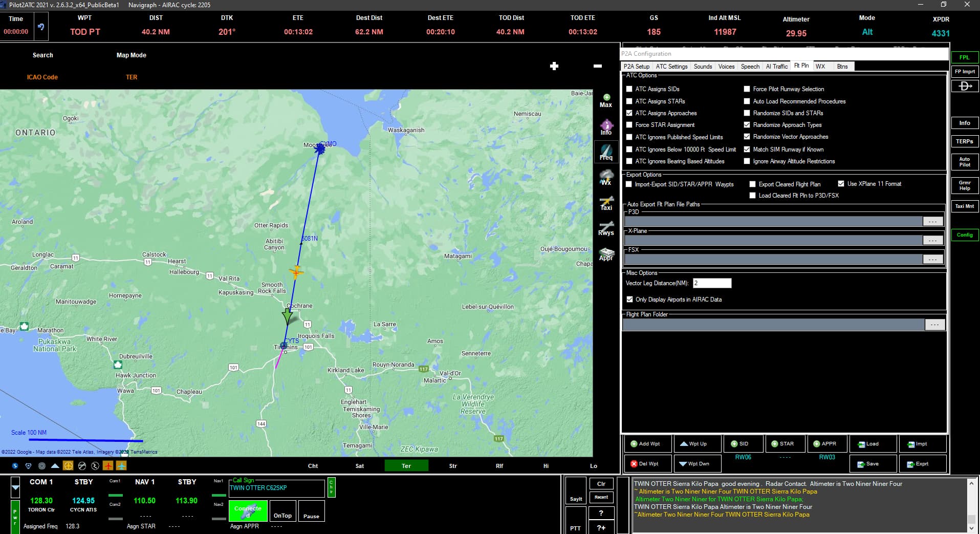This screenshot has height=534, width=980.
Task: Select the Freq icon on the map sidebar
Action: 606,152
